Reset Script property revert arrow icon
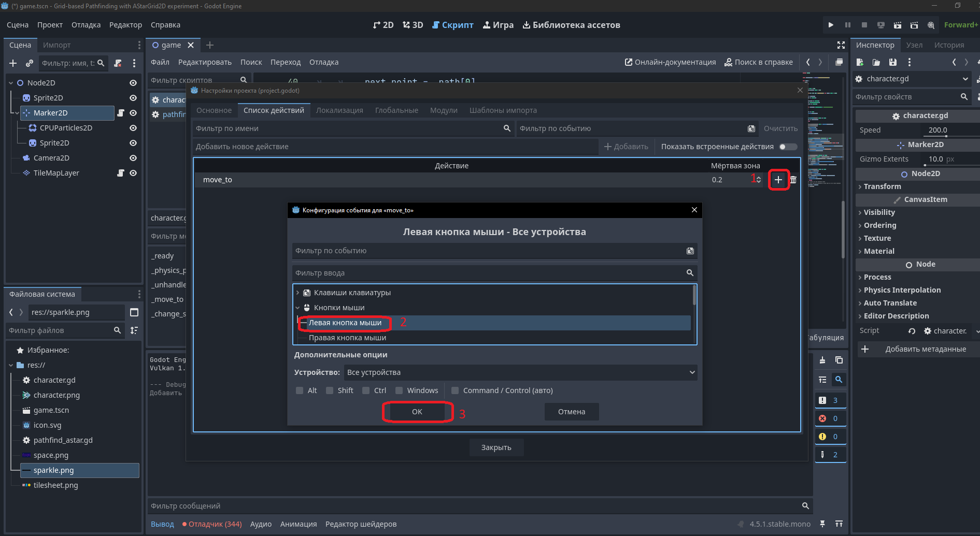980x536 pixels. tap(912, 331)
